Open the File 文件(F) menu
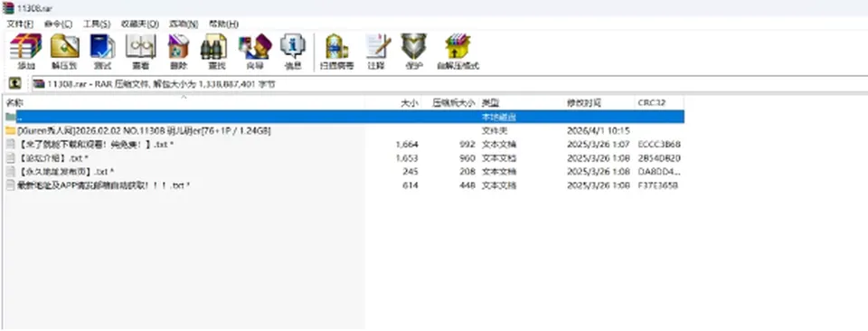The image size is (868, 331). [20, 24]
